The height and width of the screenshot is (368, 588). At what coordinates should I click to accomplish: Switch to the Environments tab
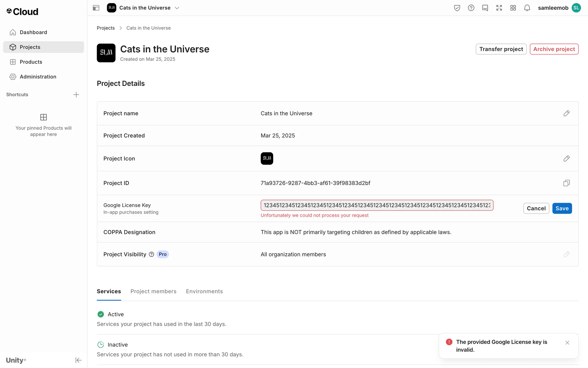point(204,291)
